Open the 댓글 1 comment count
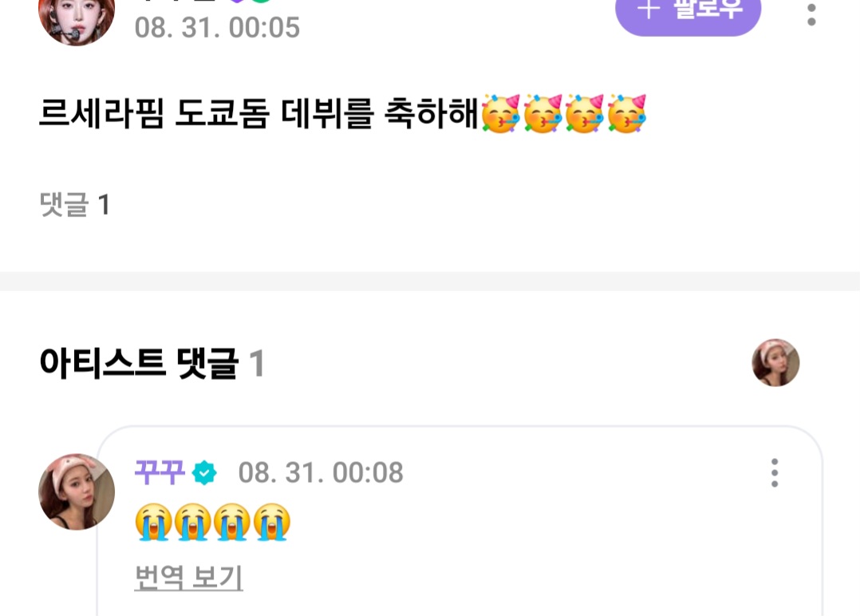The height and width of the screenshot is (616, 860). (x=75, y=204)
